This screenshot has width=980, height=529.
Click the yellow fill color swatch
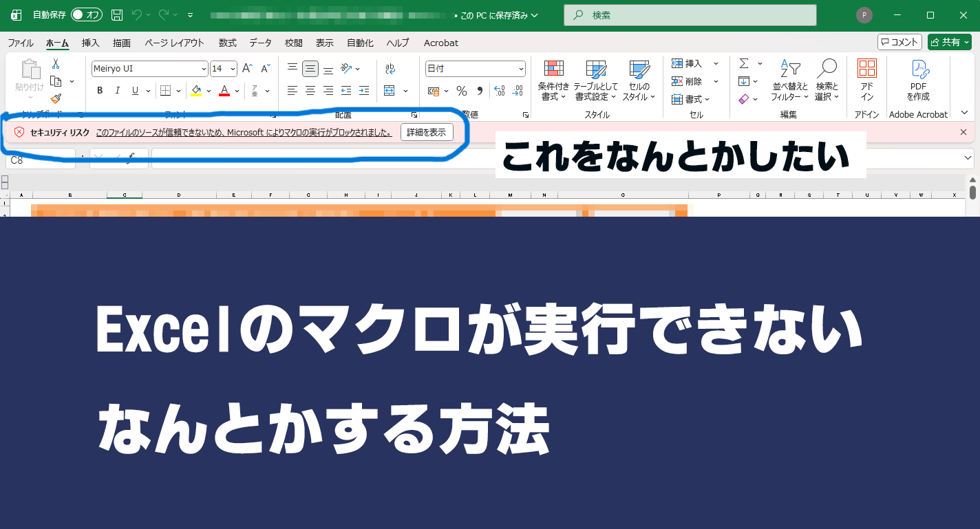pos(196,91)
